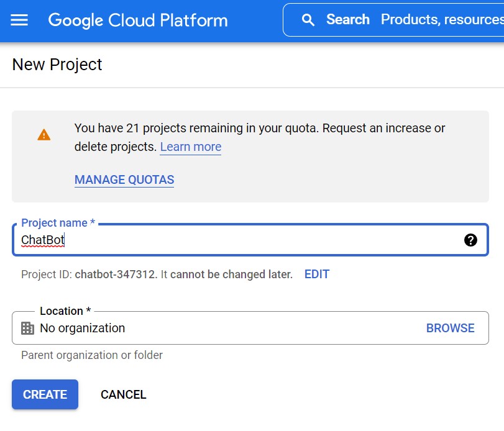Click the search magnifier icon
This screenshot has width=504, height=431.
[308, 20]
